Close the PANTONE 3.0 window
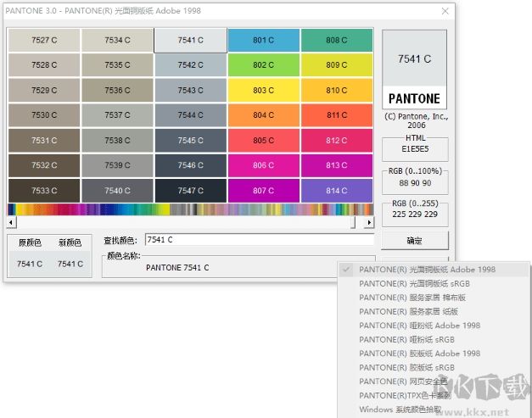The width and height of the screenshot is (532, 418). point(445,11)
